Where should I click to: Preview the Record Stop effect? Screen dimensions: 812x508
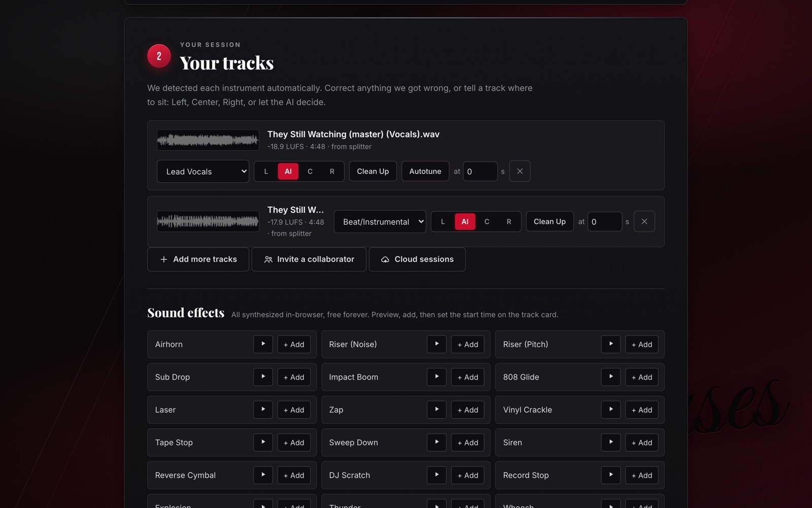(x=611, y=475)
